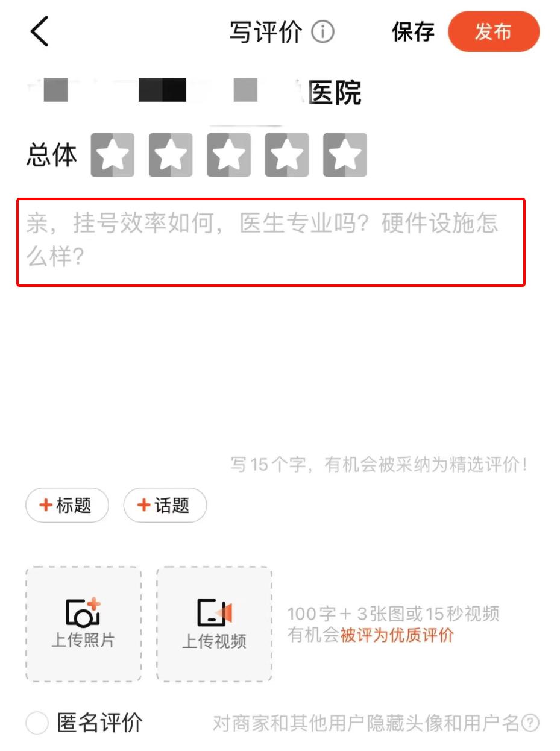Click the 被评为优质评价 orange link
560x751 pixels.
point(397,635)
